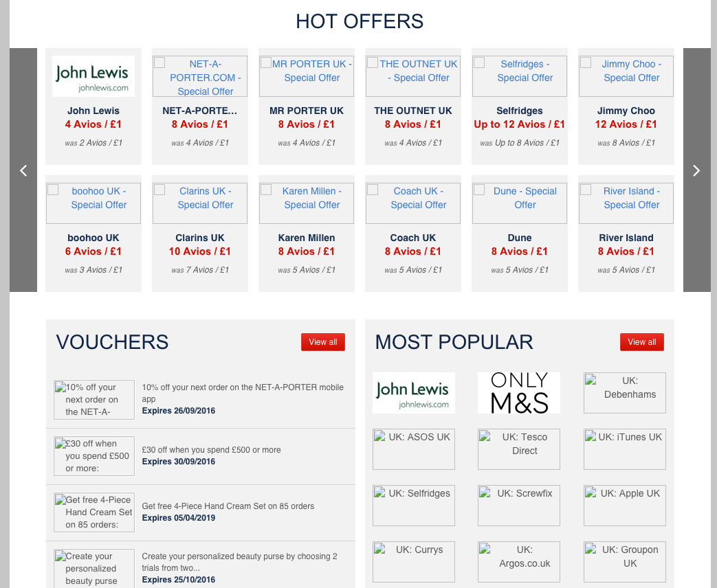The width and height of the screenshot is (717, 588).
Task: Open THE OUTNET UK special offer image
Action: [413, 76]
